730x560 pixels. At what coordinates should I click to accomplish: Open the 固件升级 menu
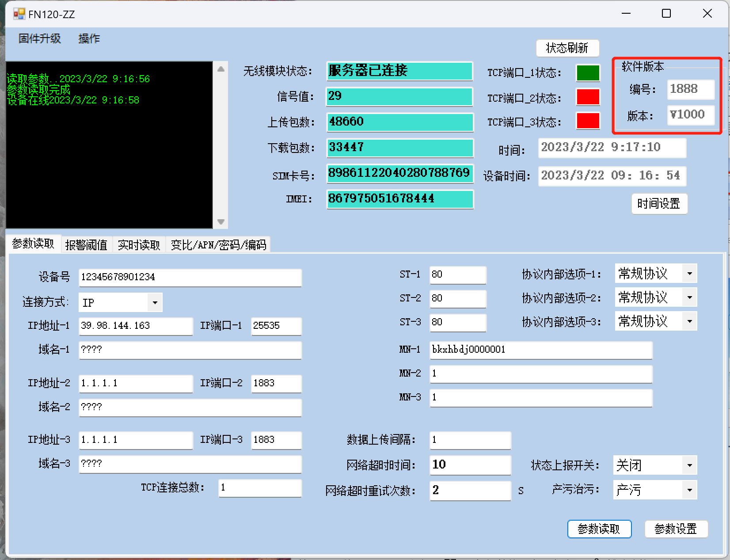[40, 38]
